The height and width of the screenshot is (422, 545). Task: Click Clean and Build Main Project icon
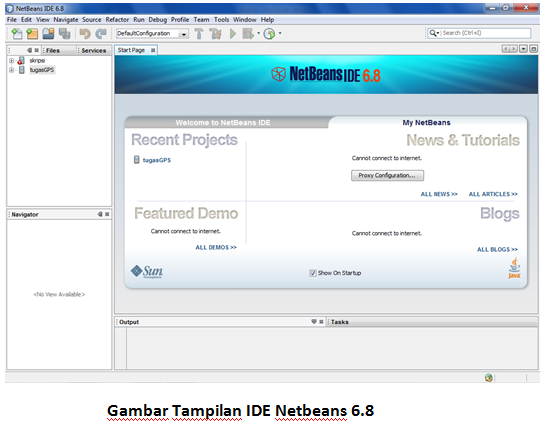215,34
